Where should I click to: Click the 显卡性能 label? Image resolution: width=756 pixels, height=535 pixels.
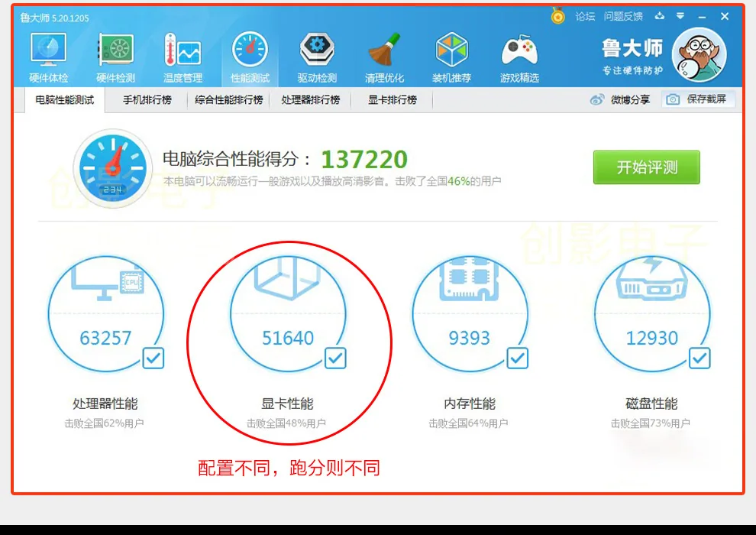pos(287,404)
